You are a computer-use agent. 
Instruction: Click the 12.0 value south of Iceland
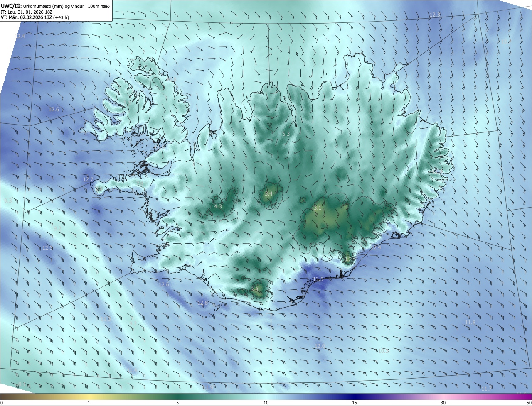click(320, 346)
